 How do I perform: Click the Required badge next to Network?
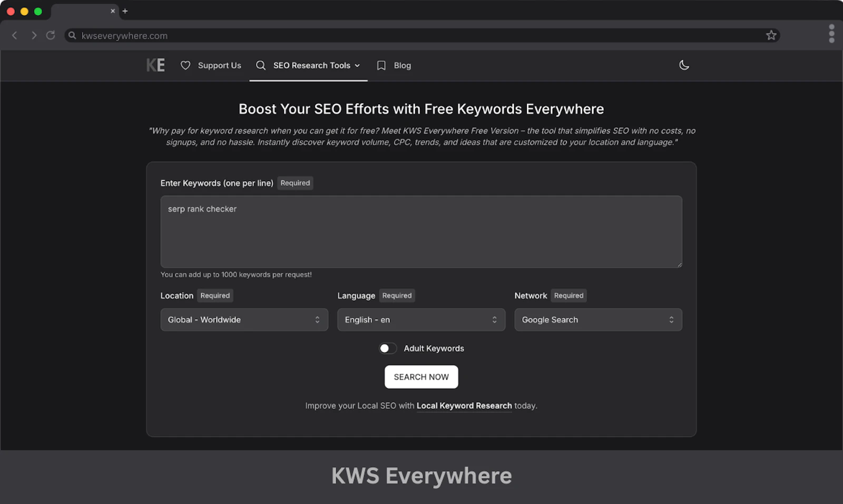[568, 295]
